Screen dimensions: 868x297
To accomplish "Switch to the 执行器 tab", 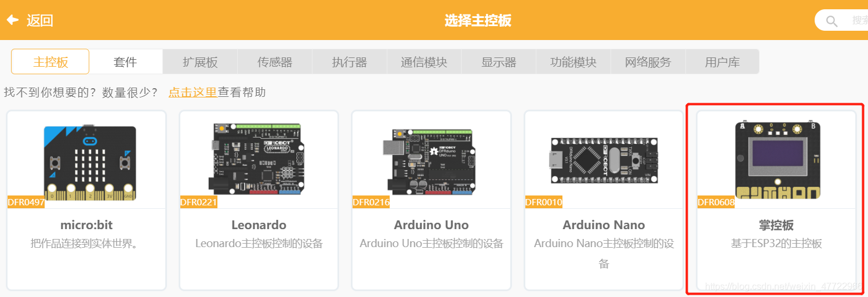I will [350, 61].
